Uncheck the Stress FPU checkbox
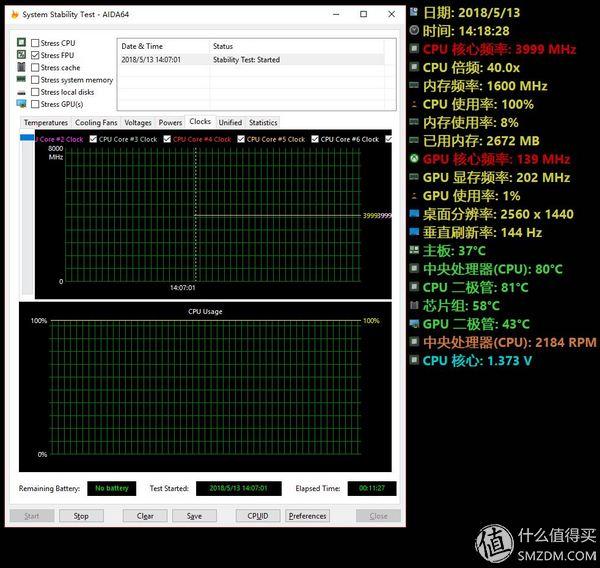 (35, 55)
